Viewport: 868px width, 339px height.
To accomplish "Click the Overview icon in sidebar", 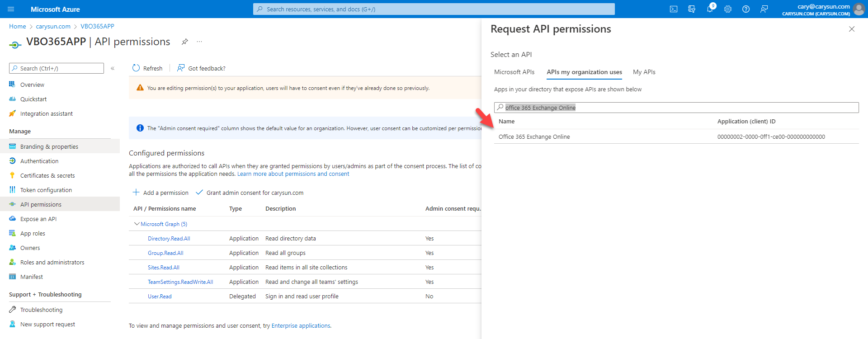I will pos(12,85).
